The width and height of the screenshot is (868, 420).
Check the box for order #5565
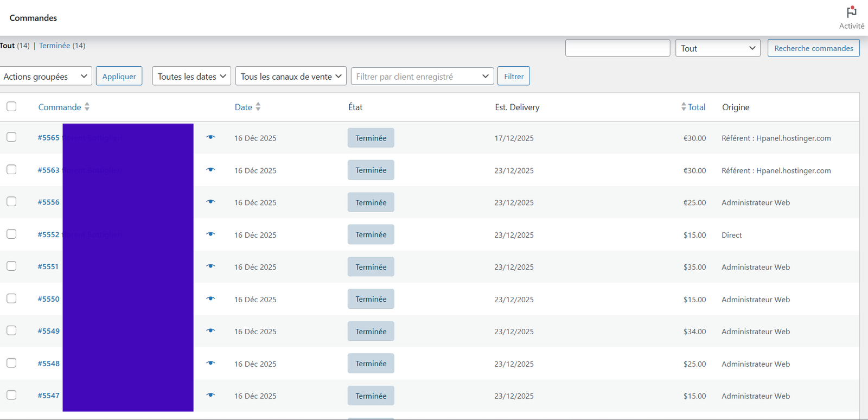click(11, 137)
